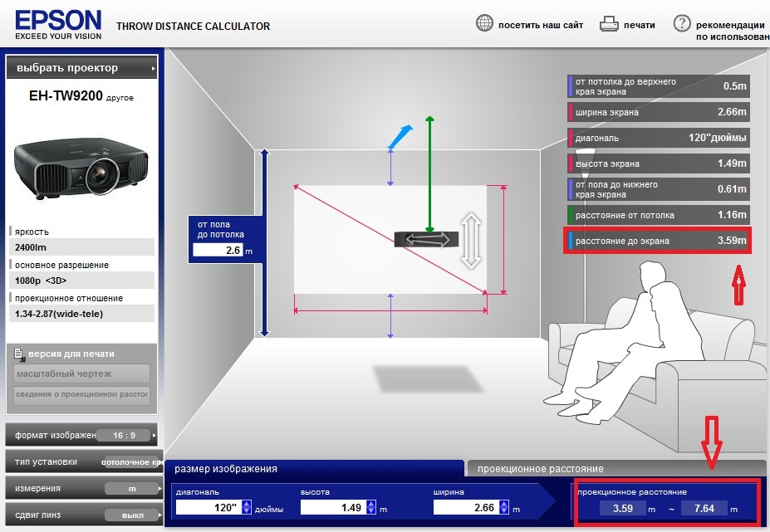Click the высота экрана 1.49m row

coord(659,164)
